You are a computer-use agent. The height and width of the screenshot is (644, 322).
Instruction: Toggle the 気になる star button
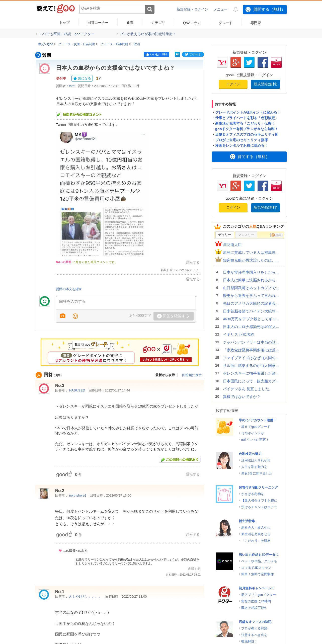(82, 78)
